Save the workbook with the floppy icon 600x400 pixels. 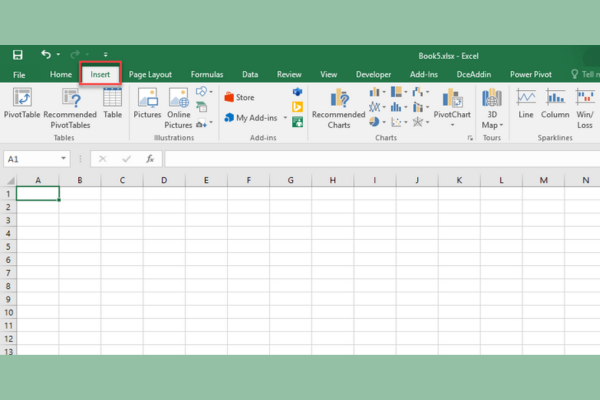click(x=18, y=55)
